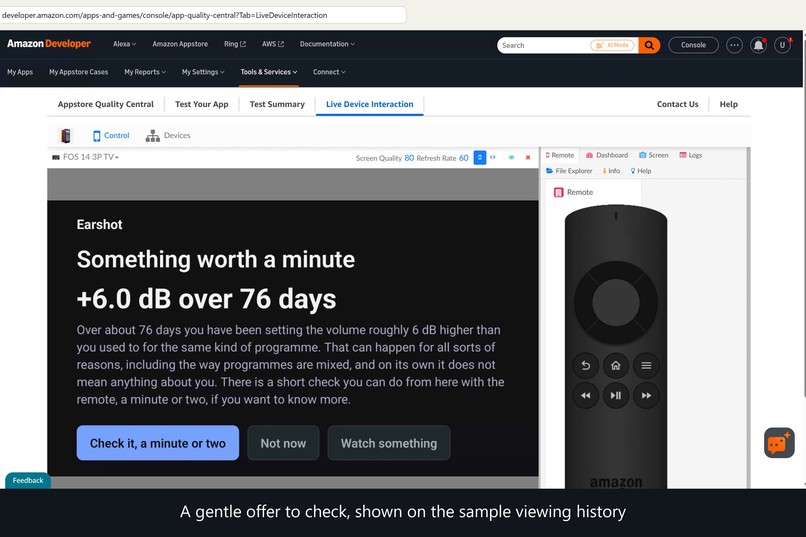Open the Screen panel tab
The image size is (806, 537).
pos(654,155)
